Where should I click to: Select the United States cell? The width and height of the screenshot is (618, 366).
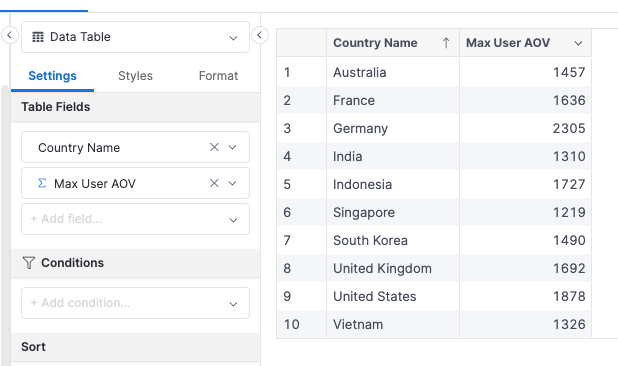coord(393,296)
